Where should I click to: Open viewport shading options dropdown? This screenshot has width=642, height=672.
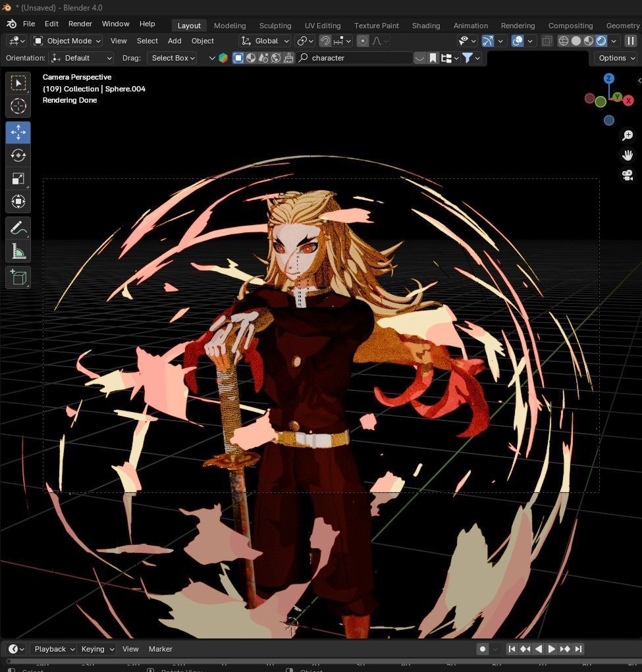[614, 41]
